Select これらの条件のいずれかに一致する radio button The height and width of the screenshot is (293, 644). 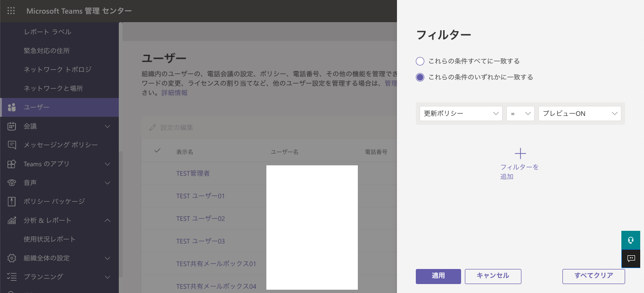[420, 77]
